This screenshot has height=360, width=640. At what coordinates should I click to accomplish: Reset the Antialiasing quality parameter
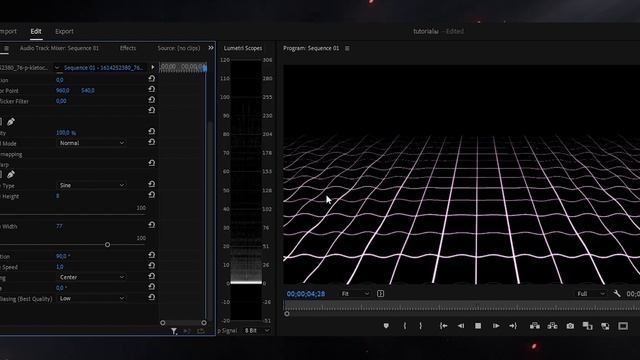coord(151,298)
